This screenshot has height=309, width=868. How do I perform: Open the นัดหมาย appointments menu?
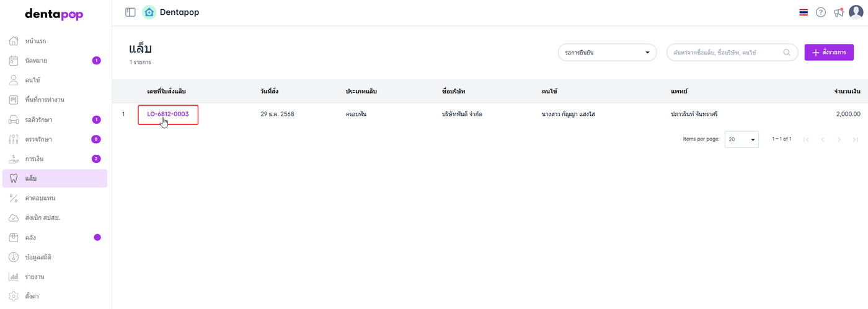click(x=37, y=61)
